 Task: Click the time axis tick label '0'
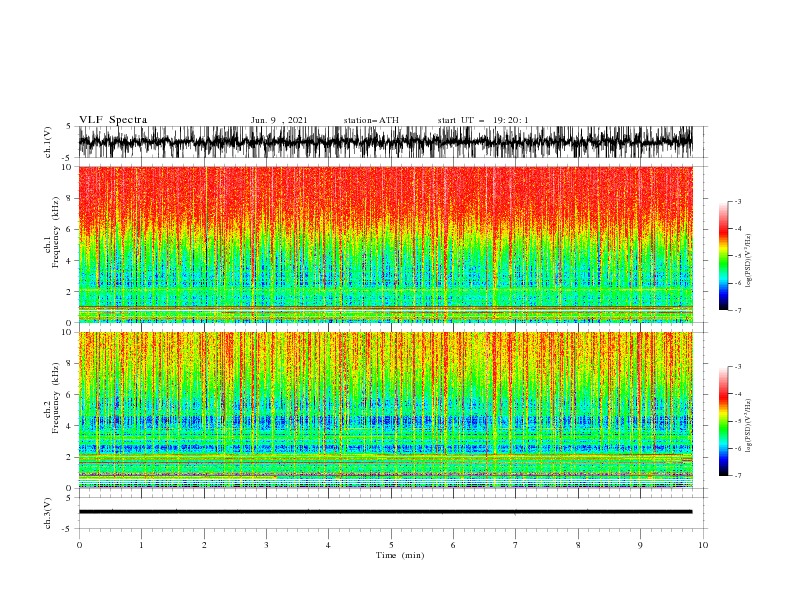pyautogui.click(x=79, y=545)
